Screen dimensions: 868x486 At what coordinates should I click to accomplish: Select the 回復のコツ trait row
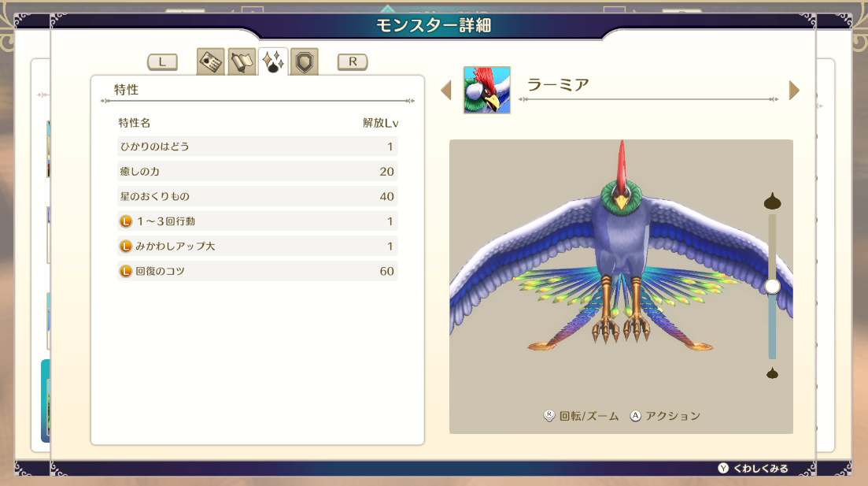(257, 271)
